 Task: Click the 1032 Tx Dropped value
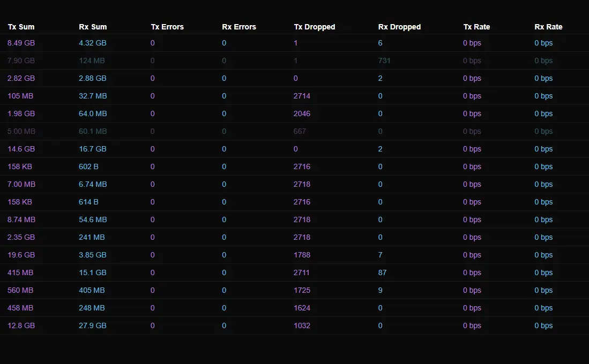click(x=302, y=325)
